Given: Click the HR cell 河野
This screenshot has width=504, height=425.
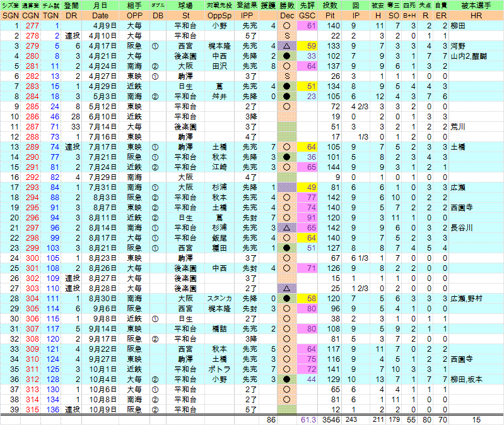Looking at the screenshot, I should click(458, 46).
